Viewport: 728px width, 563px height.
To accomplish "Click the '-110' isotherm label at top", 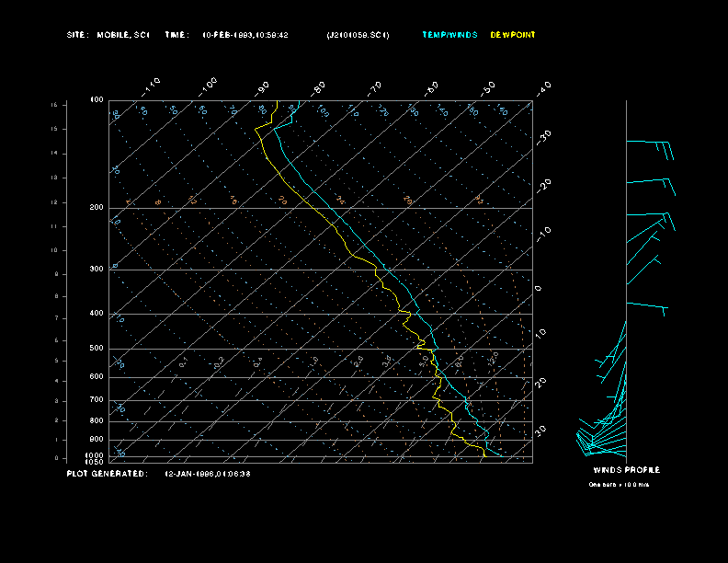I will point(151,87).
